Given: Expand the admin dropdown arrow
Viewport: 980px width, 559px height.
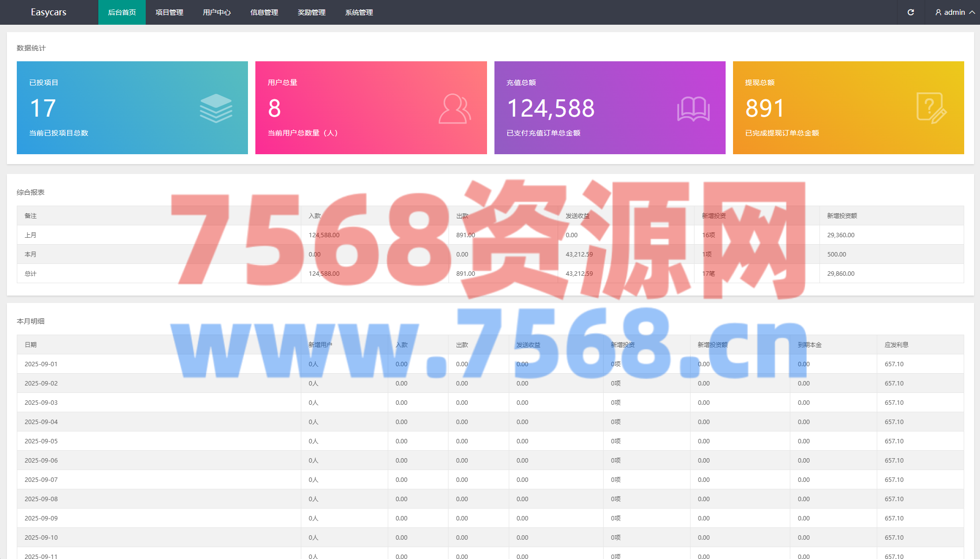Looking at the screenshot, I should pos(972,12).
